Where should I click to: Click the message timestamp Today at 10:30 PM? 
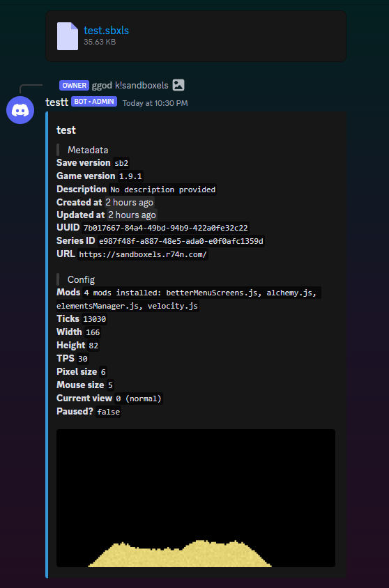pos(155,103)
